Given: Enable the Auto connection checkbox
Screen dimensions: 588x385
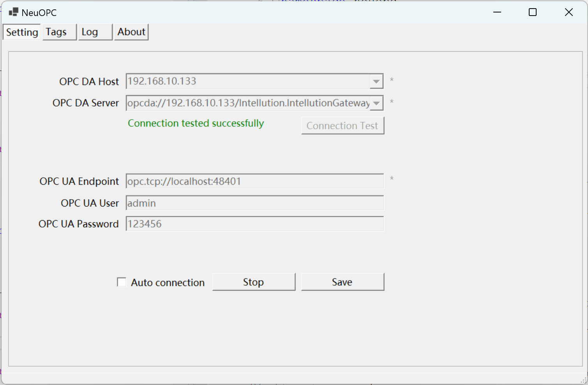Looking at the screenshot, I should 122,282.
